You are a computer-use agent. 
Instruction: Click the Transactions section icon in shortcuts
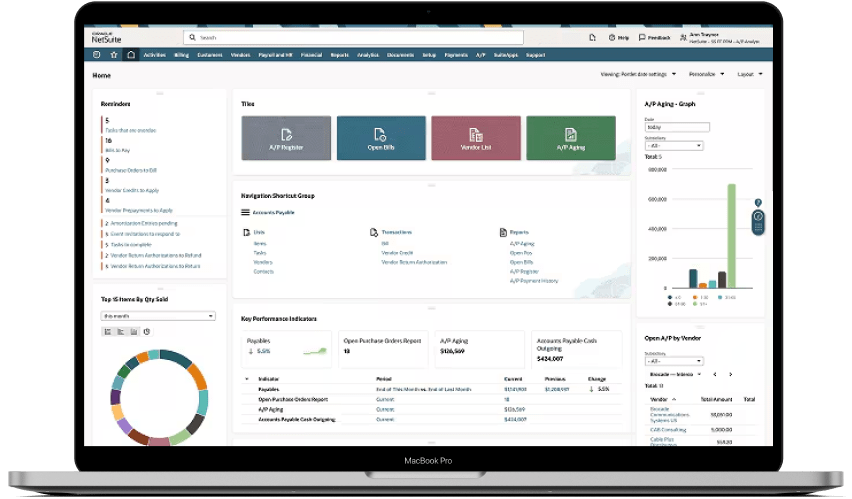pos(374,233)
